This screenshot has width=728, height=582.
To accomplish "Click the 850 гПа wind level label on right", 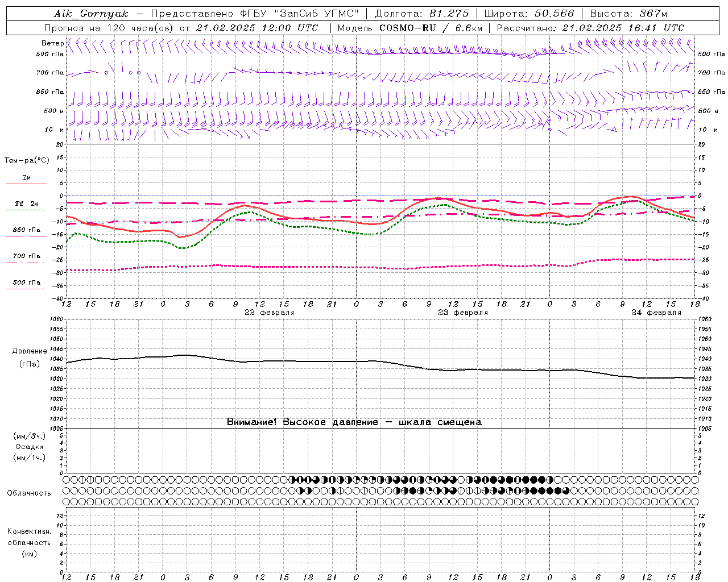I will [x=712, y=92].
